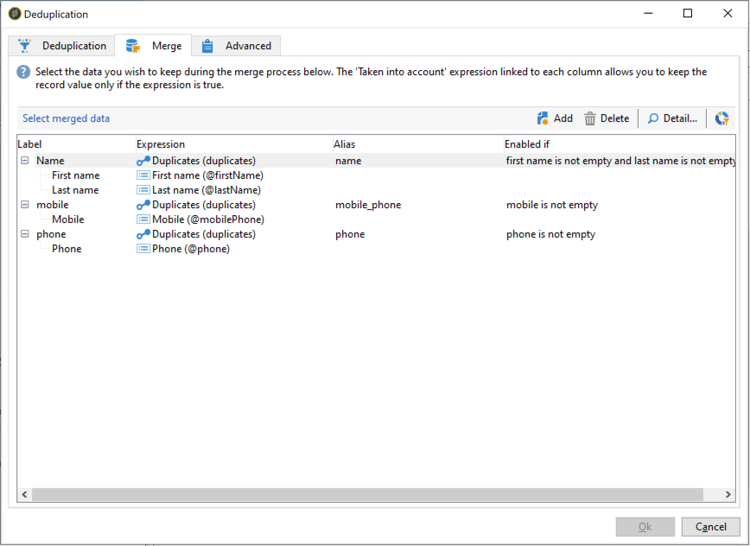Select the Last name row
The height and width of the screenshot is (546, 750).
point(376,190)
